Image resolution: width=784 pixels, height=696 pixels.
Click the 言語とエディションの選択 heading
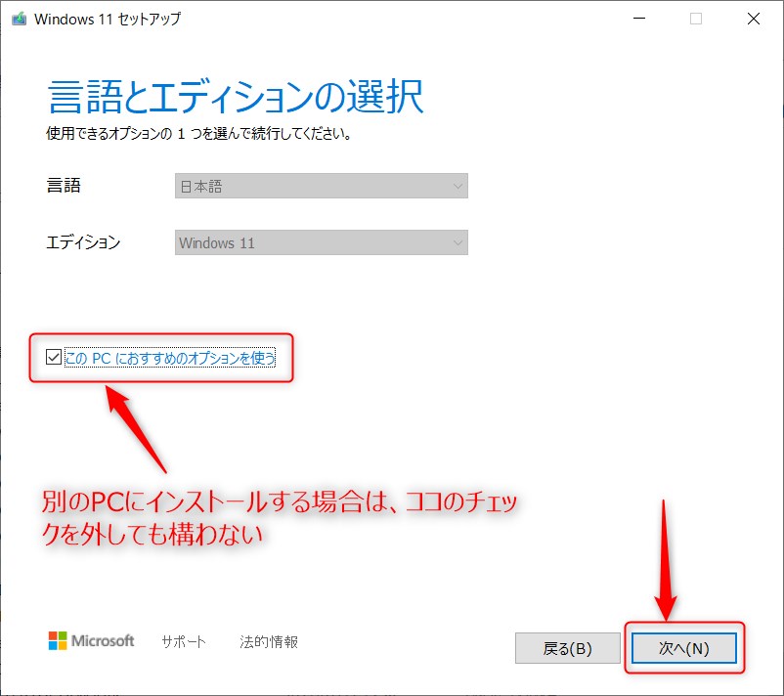point(236,97)
